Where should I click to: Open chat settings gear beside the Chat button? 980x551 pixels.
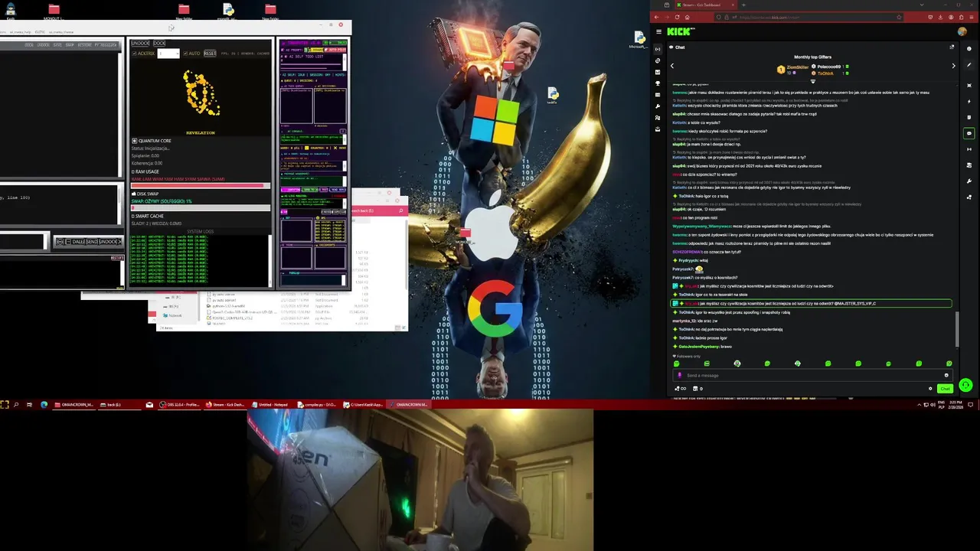(930, 389)
